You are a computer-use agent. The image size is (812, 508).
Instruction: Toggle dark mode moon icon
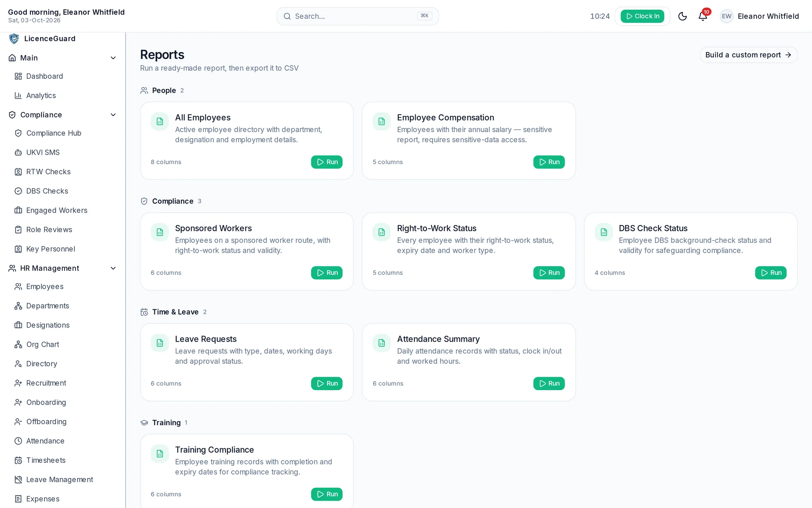coord(682,16)
